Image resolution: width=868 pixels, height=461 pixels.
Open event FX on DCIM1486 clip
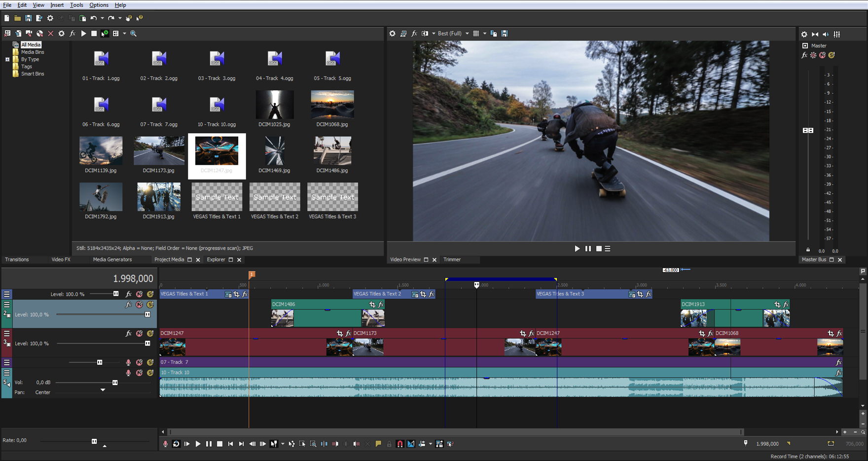point(381,305)
